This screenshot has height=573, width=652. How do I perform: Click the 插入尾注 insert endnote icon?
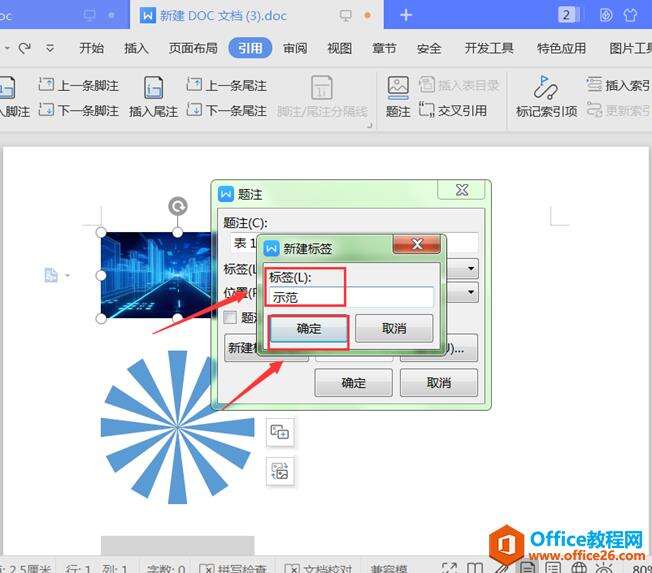click(x=153, y=96)
